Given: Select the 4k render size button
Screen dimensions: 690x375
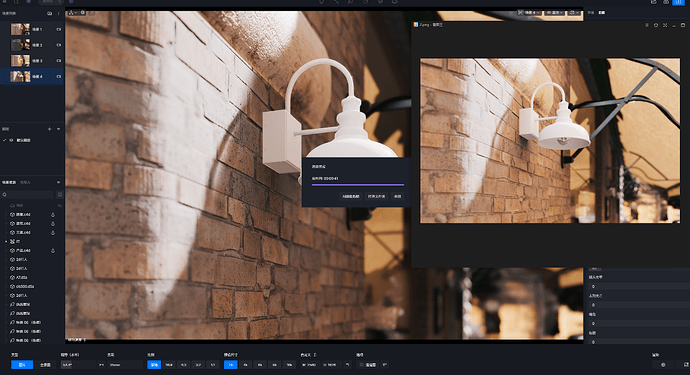Looking at the screenshot, I should click(246, 364).
